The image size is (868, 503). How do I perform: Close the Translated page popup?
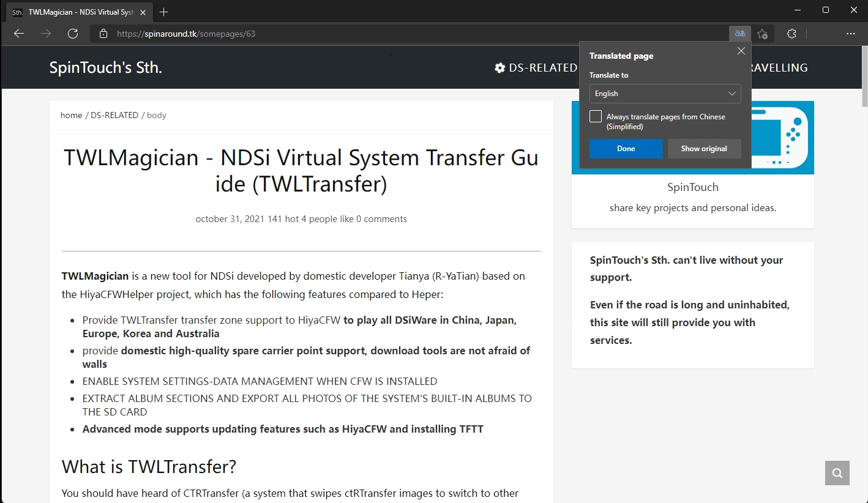741,51
